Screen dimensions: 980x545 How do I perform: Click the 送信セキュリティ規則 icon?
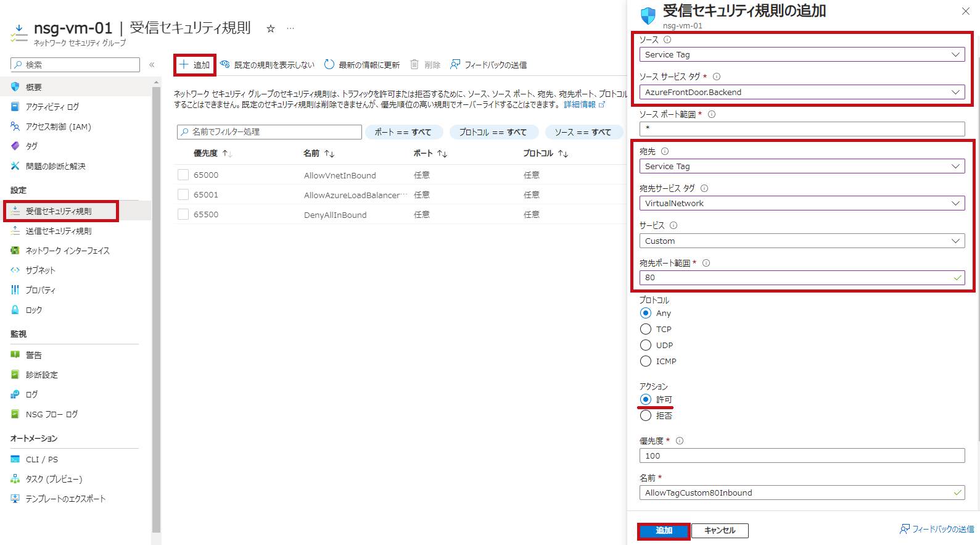click(x=15, y=231)
